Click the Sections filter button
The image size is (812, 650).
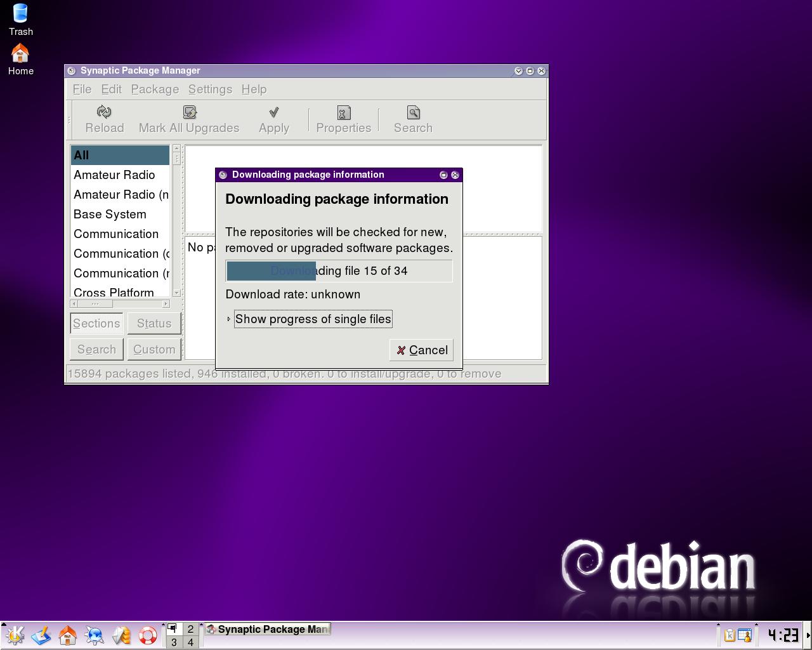96,324
